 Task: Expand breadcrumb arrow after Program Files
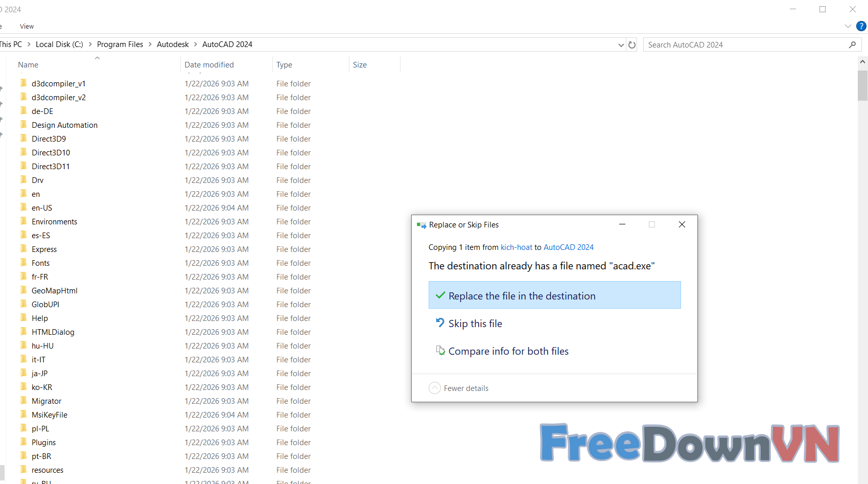(150, 44)
